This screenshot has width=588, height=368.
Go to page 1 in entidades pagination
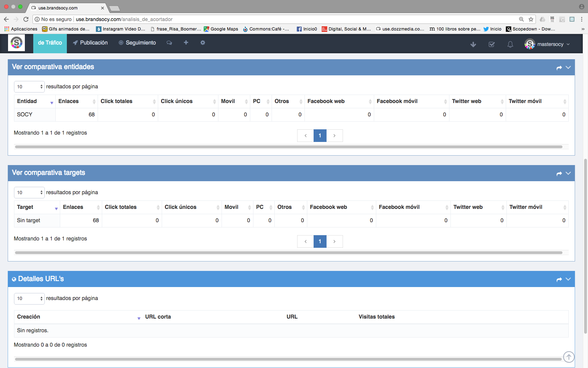click(x=320, y=136)
